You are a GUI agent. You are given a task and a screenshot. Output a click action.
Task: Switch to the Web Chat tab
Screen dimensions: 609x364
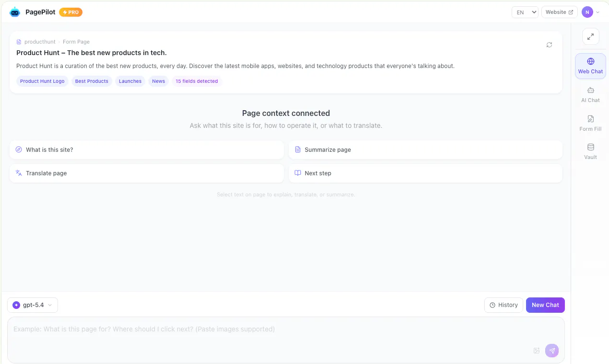coord(590,66)
